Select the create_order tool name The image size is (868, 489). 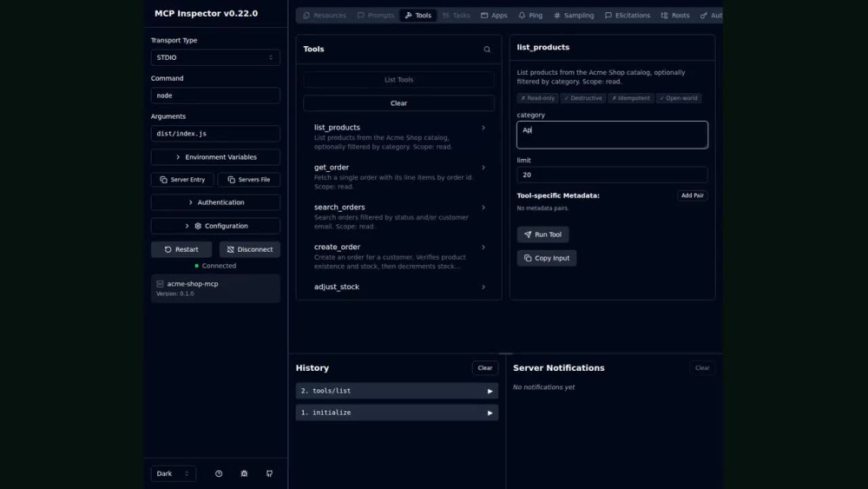(x=337, y=247)
